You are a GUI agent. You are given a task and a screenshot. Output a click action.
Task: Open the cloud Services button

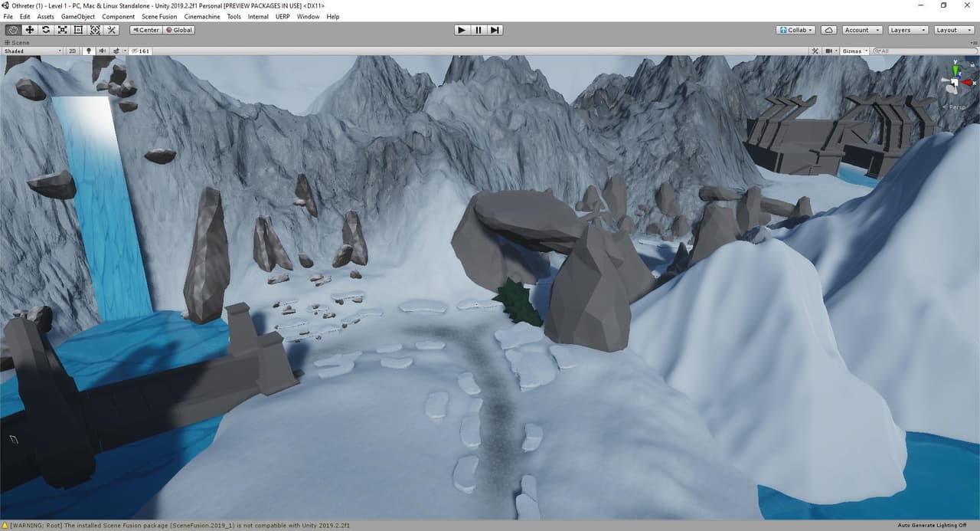828,30
